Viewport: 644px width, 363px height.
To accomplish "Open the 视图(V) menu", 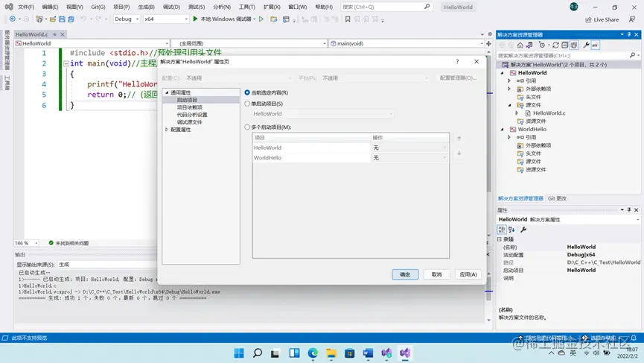I will [x=74, y=7].
